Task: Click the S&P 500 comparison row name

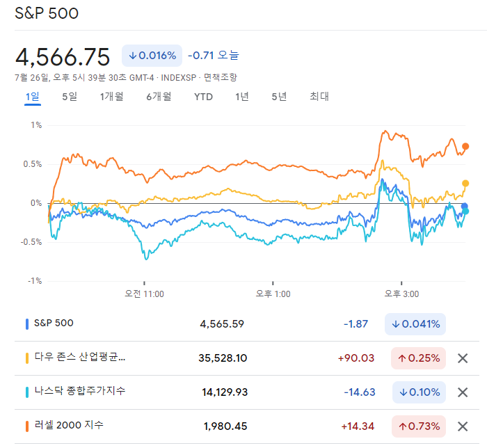Action: (x=54, y=323)
